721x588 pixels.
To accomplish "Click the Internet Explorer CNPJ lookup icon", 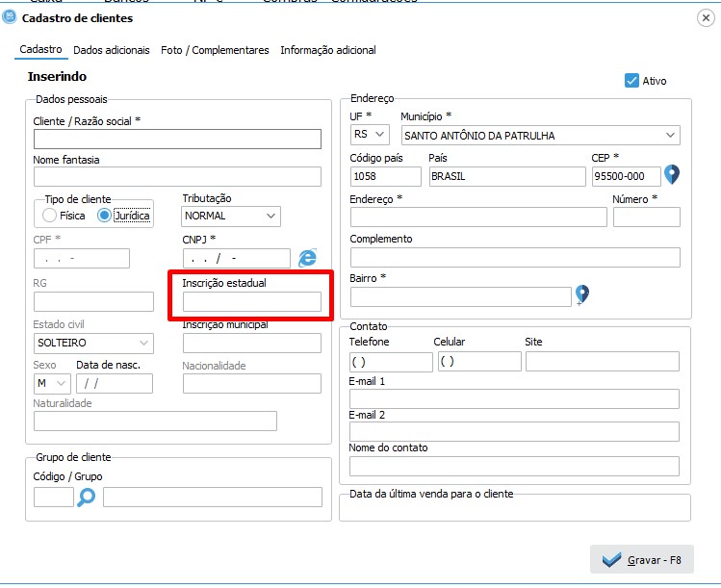I will (307, 257).
